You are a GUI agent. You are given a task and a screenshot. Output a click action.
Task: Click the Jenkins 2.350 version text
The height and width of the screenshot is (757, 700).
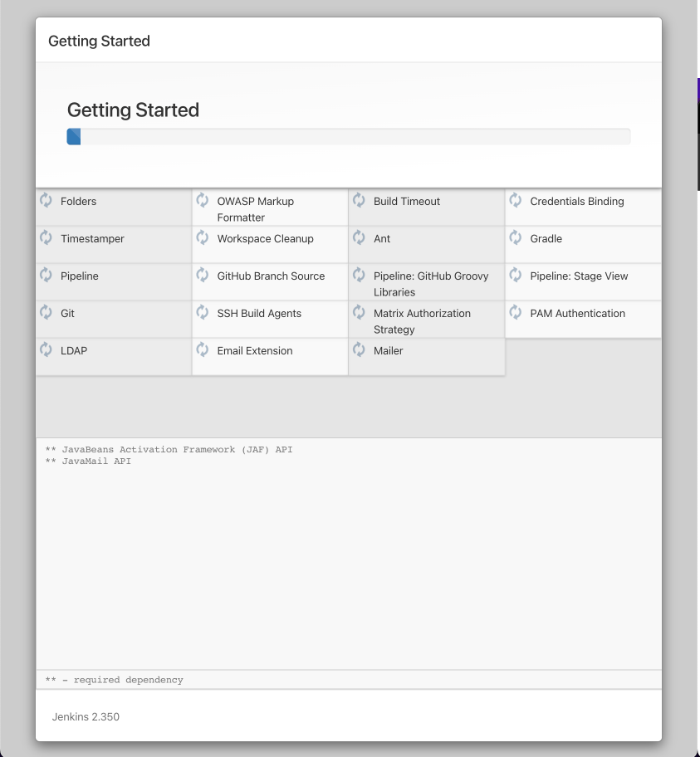(86, 717)
